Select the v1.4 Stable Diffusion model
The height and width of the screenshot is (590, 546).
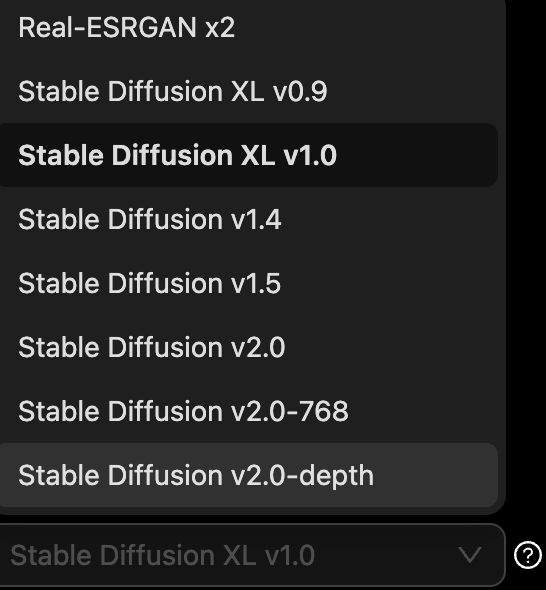click(x=248, y=219)
